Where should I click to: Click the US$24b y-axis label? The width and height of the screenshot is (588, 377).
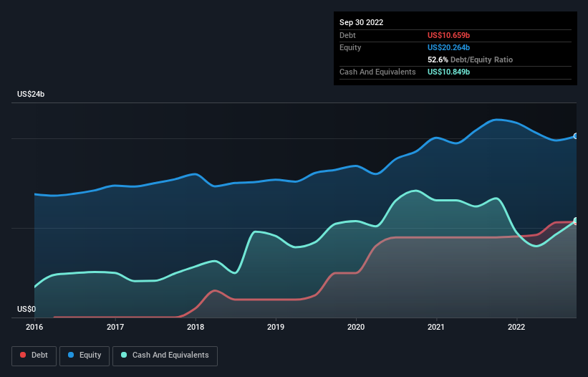[31, 94]
